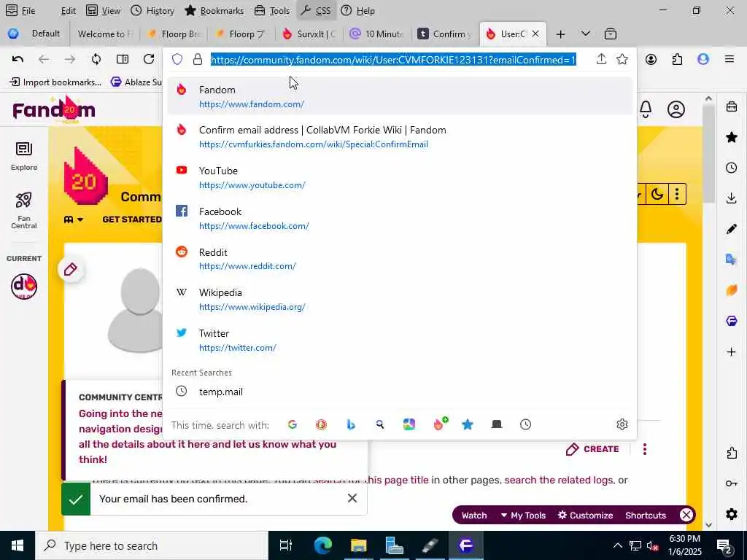
Task: Open browser sidebar notes pencil panel
Action: [x=732, y=229]
